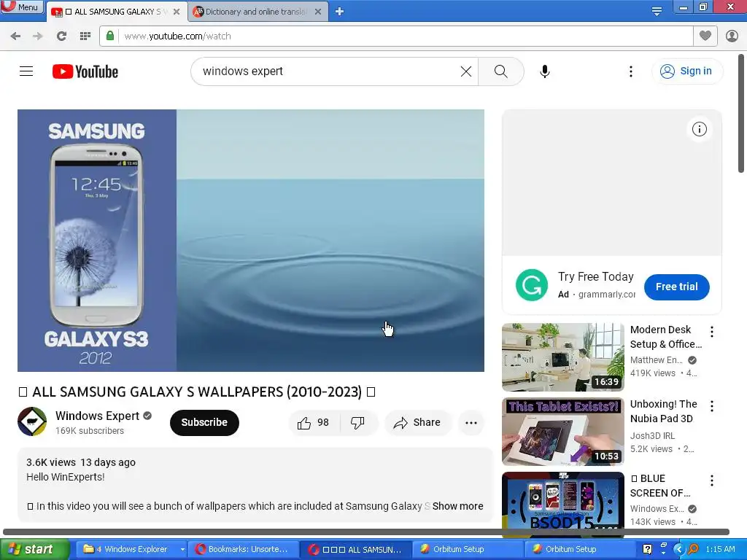Switch to Bookmarks: Unsorted taskbar window
This screenshot has height=560, width=747.
click(x=243, y=549)
